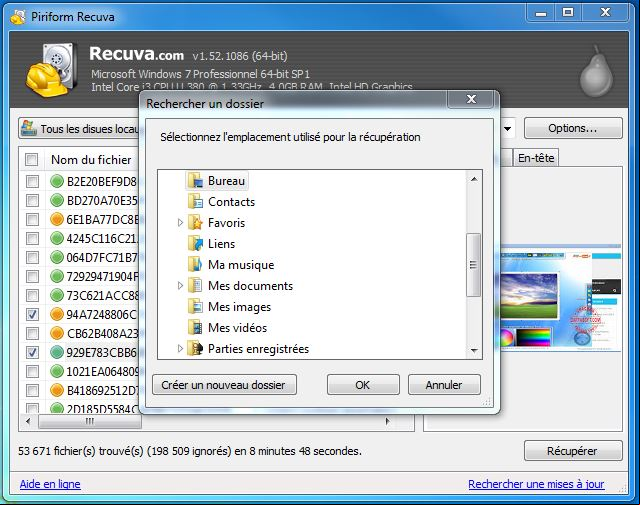Click the Liens folder icon
This screenshot has height=505, width=640.
click(x=195, y=243)
